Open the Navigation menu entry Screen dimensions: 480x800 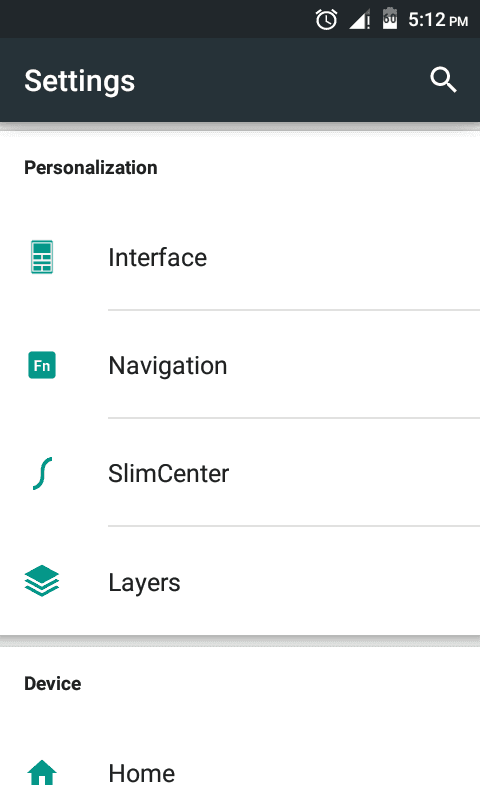coord(240,365)
